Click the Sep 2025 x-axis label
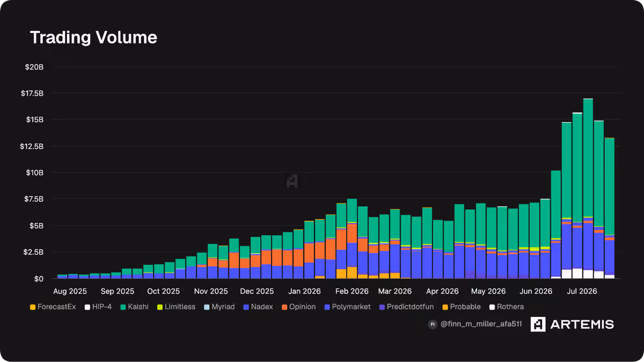 (118, 291)
